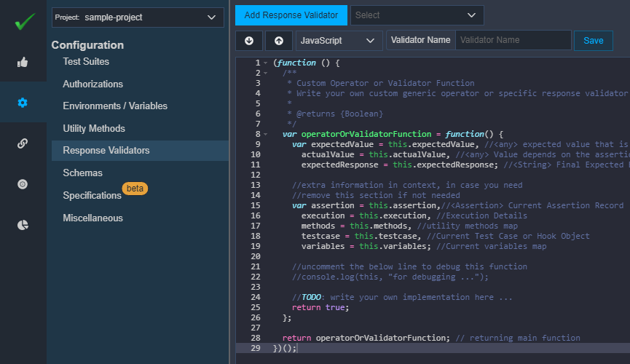This screenshot has height=364, width=630.
Task: Click the 'Validator Name' label
Action: pyautogui.click(x=420, y=40)
